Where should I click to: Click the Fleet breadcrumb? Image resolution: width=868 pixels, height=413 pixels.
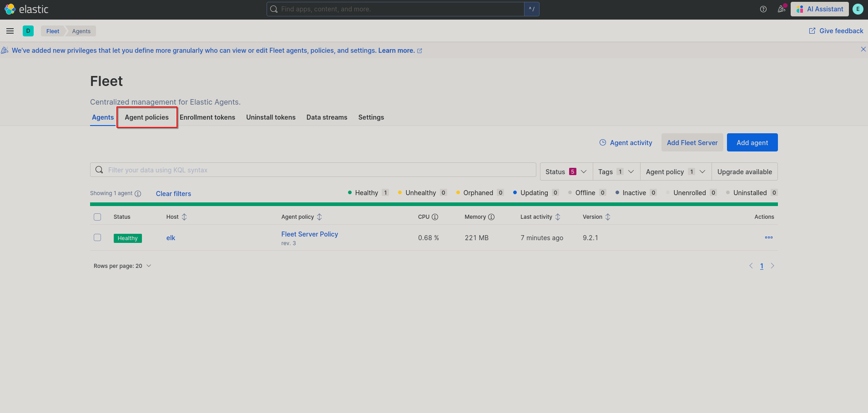(x=53, y=31)
